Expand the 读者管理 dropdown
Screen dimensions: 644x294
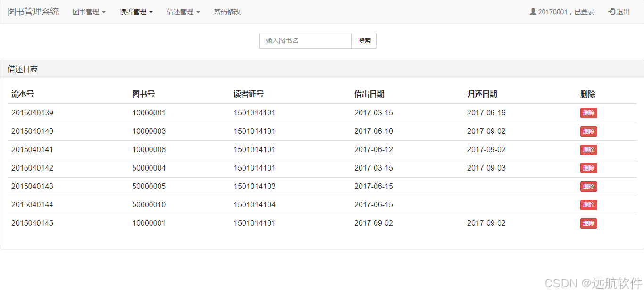(136, 12)
